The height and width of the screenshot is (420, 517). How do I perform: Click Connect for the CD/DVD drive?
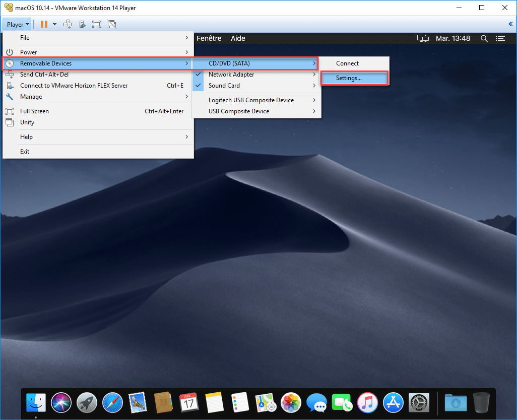pyautogui.click(x=354, y=63)
